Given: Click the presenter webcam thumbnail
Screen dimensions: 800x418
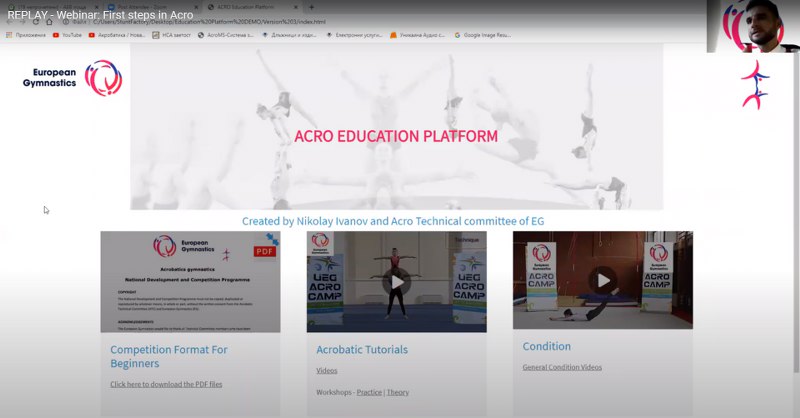Looking at the screenshot, I should [753, 26].
